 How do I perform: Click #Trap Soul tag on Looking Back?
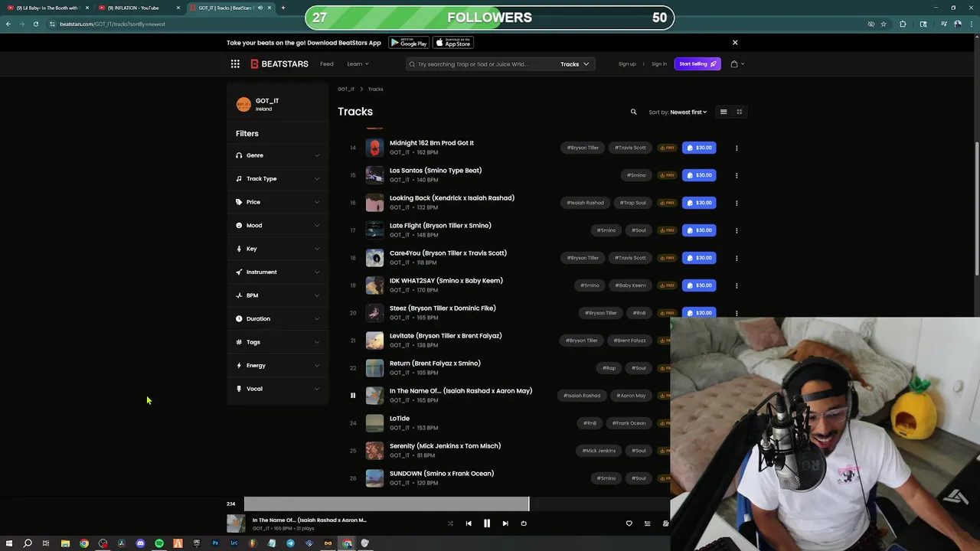coord(633,203)
